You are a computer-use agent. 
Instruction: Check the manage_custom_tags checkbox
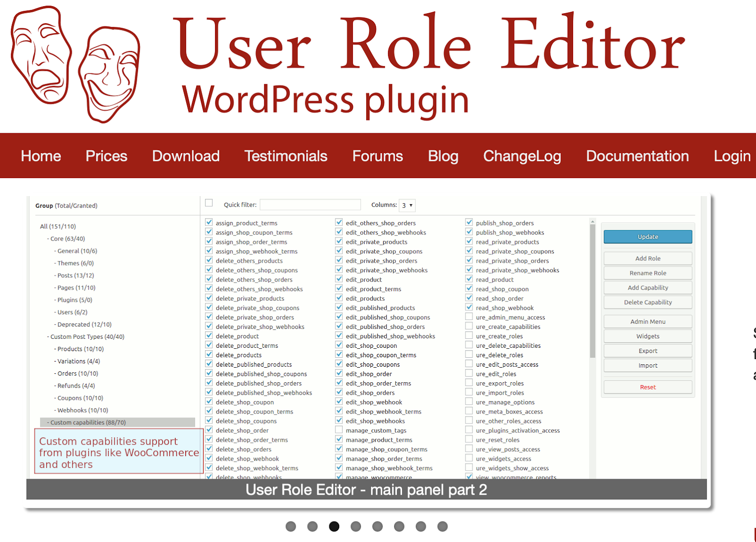339,430
